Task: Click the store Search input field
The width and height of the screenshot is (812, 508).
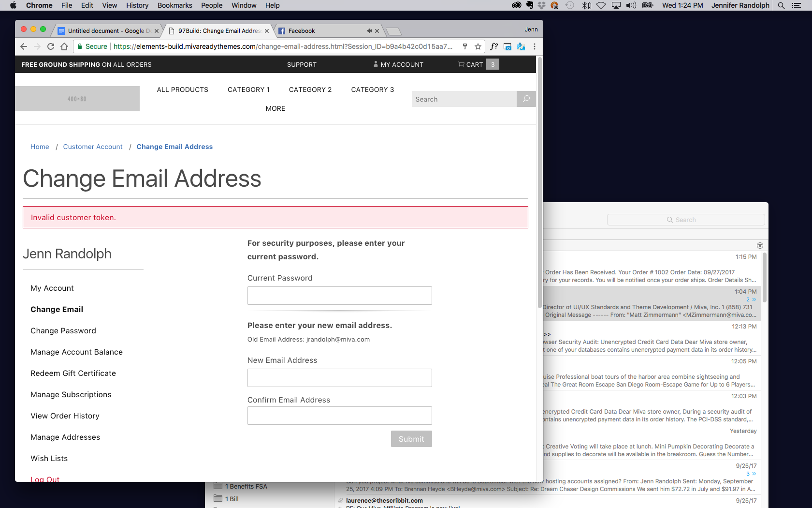Action: pyautogui.click(x=464, y=99)
